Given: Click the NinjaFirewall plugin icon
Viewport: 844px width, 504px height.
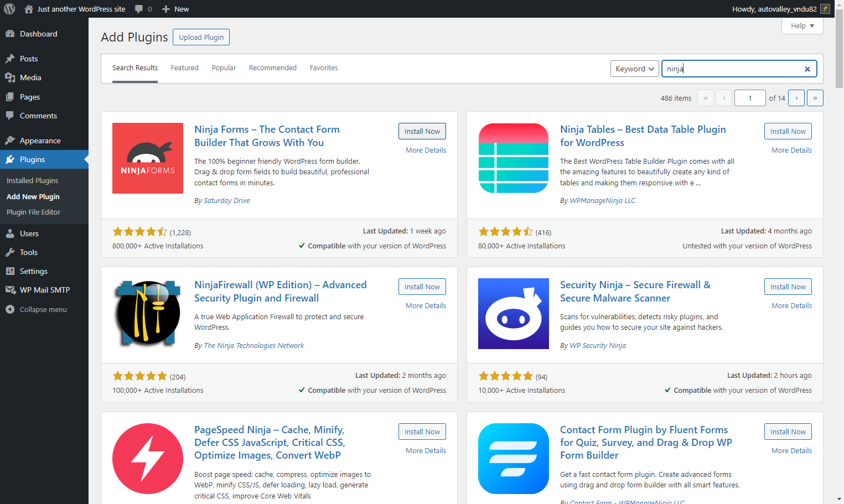Looking at the screenshot, I should click(x=148, y=314).
